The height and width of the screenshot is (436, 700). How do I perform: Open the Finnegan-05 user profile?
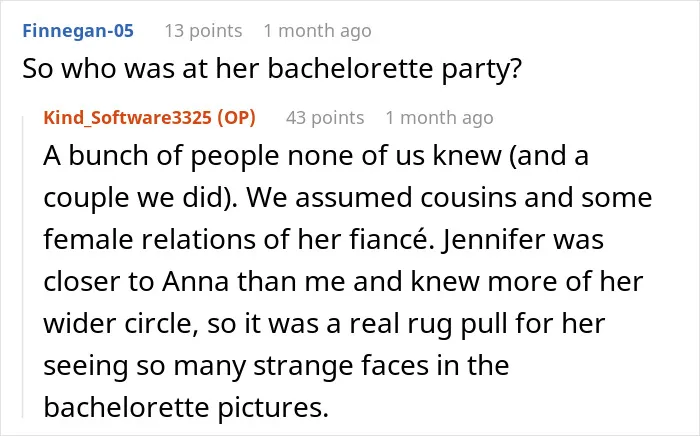(78, 31)
